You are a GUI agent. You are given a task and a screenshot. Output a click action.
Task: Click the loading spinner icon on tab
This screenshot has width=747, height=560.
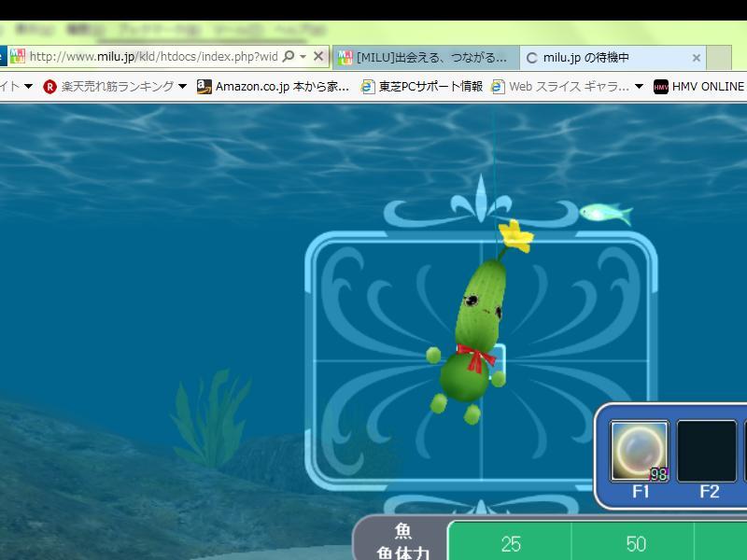531,58
